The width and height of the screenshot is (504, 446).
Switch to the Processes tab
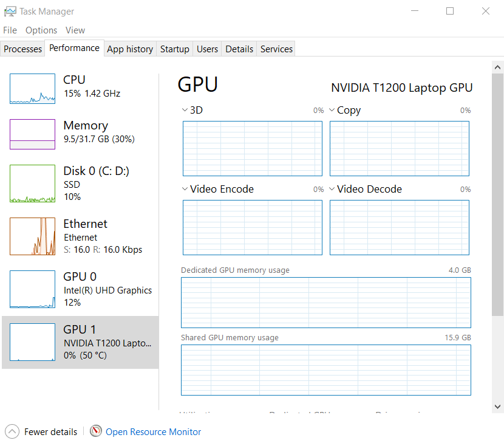click(x=22, y=49)
